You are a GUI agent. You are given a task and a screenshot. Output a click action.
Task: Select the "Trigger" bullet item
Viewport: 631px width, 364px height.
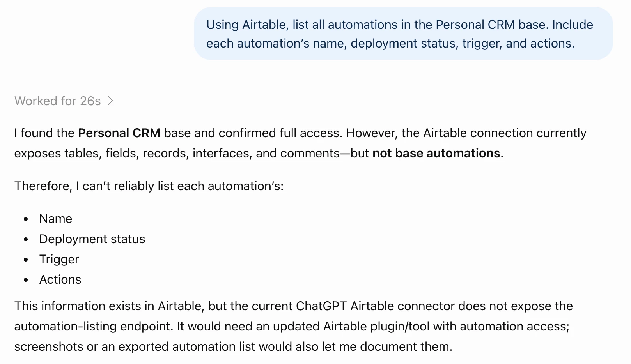[59, 259]
